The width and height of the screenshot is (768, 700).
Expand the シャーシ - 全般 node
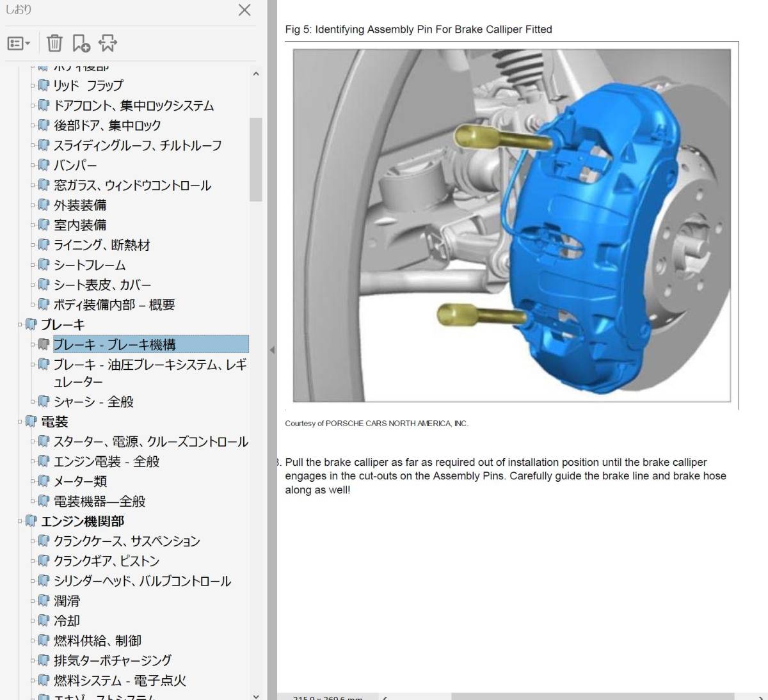click(33, 402)
